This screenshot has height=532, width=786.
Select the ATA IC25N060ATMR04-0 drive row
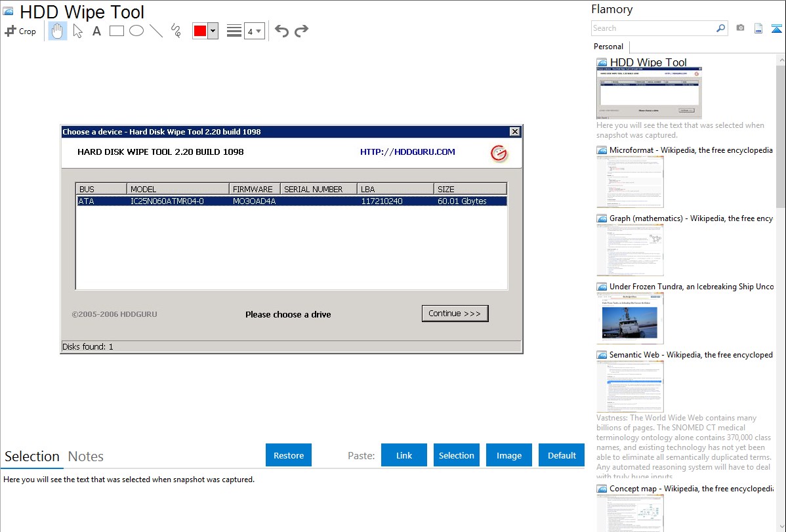(x=291, y=201)
